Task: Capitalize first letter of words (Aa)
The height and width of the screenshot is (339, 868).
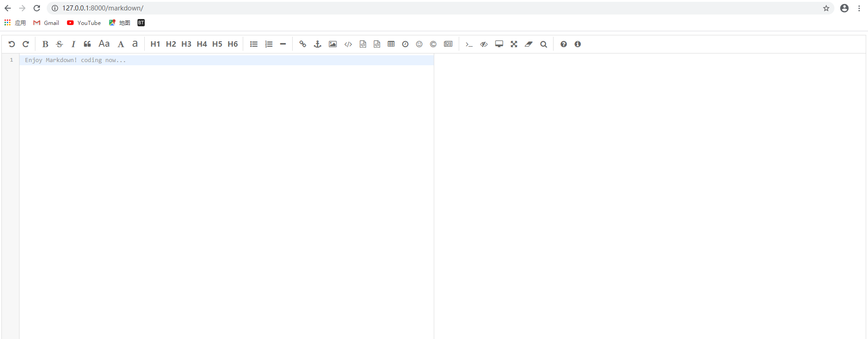Action: pyautogui.click(x=104, y=44)
